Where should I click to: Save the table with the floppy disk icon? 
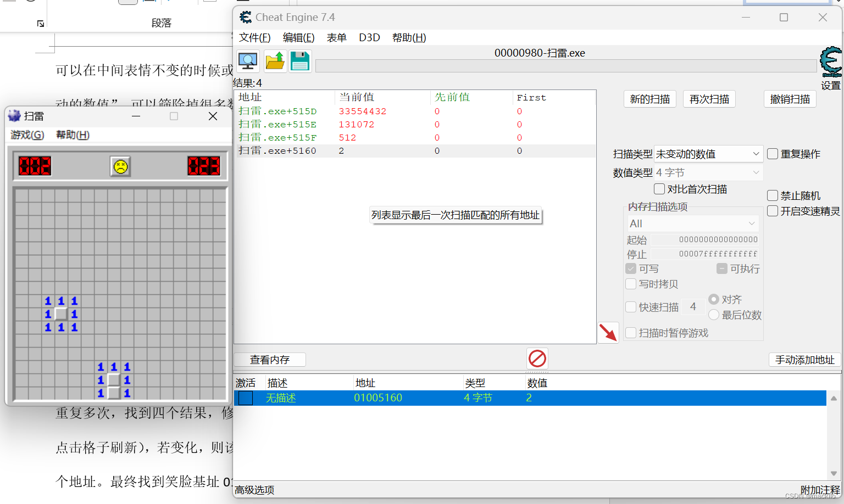(300, 61)
